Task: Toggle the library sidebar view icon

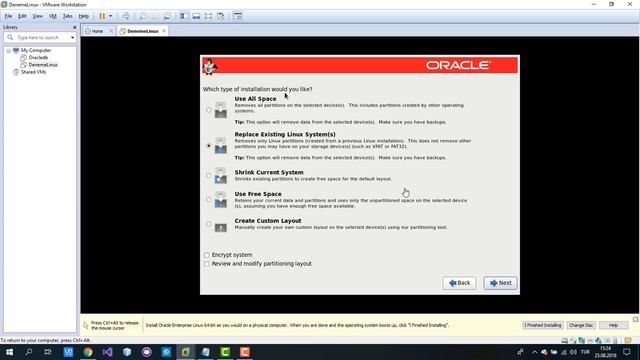Action: click(x=184, y=16)
